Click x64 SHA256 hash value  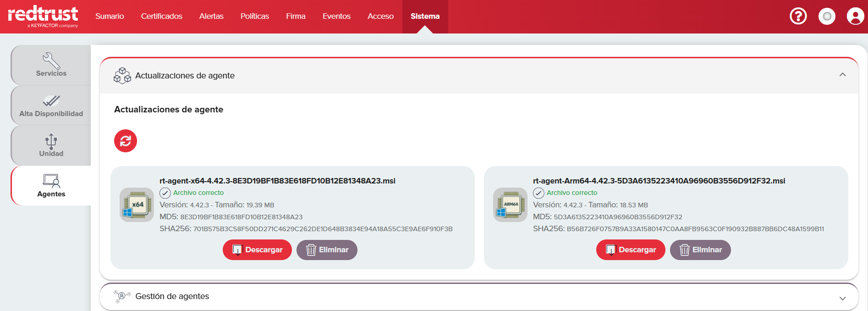(x=323, y=229)
